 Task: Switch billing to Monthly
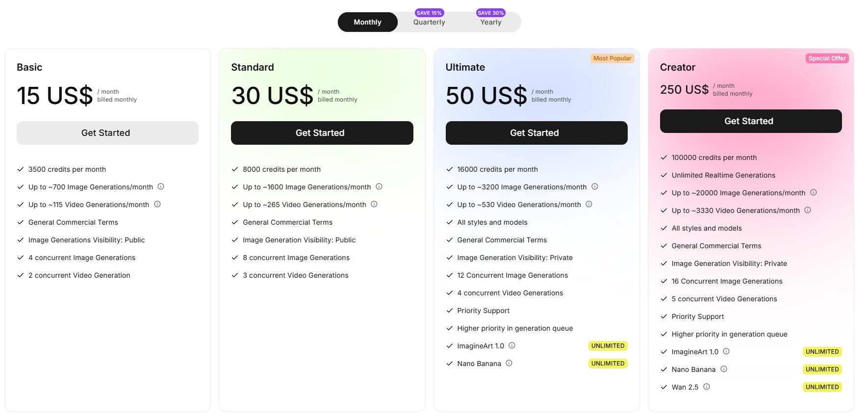[367, 22]
